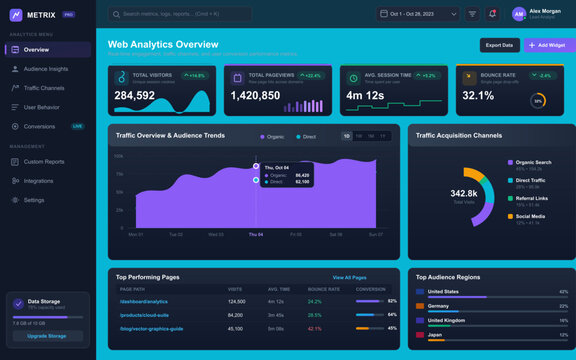Click the search magnifier icon

(x=116, y=14)
